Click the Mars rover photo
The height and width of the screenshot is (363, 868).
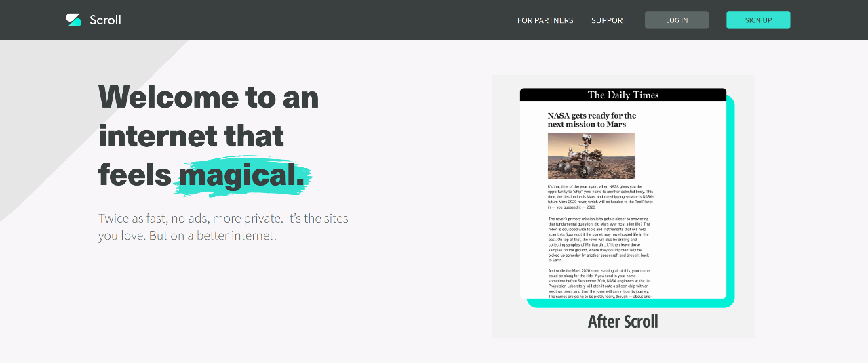point(591,156)
